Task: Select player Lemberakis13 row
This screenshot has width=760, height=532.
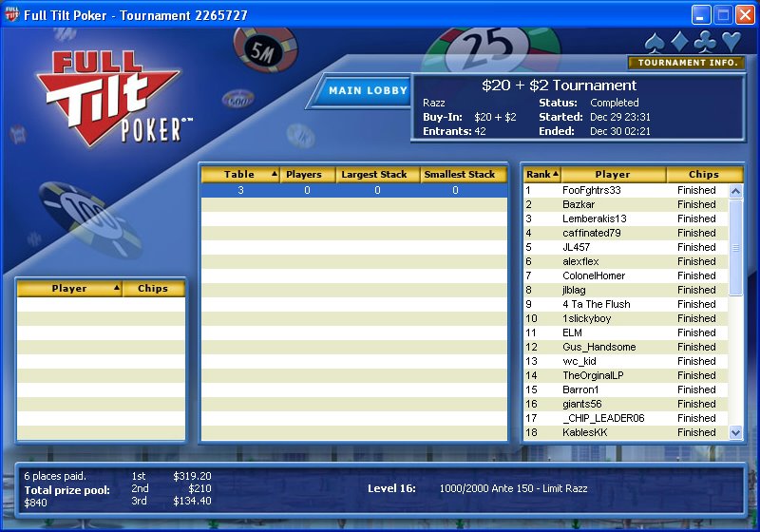Action: point(626,218)
